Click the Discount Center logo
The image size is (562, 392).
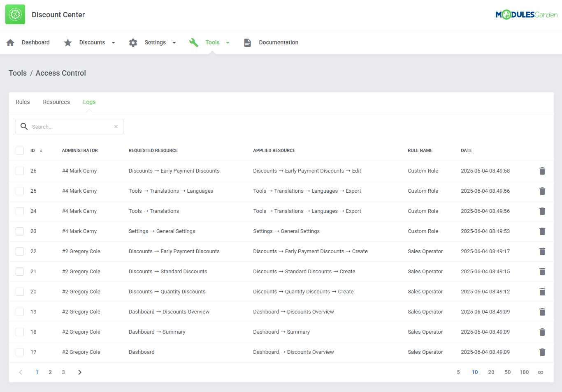15,14
